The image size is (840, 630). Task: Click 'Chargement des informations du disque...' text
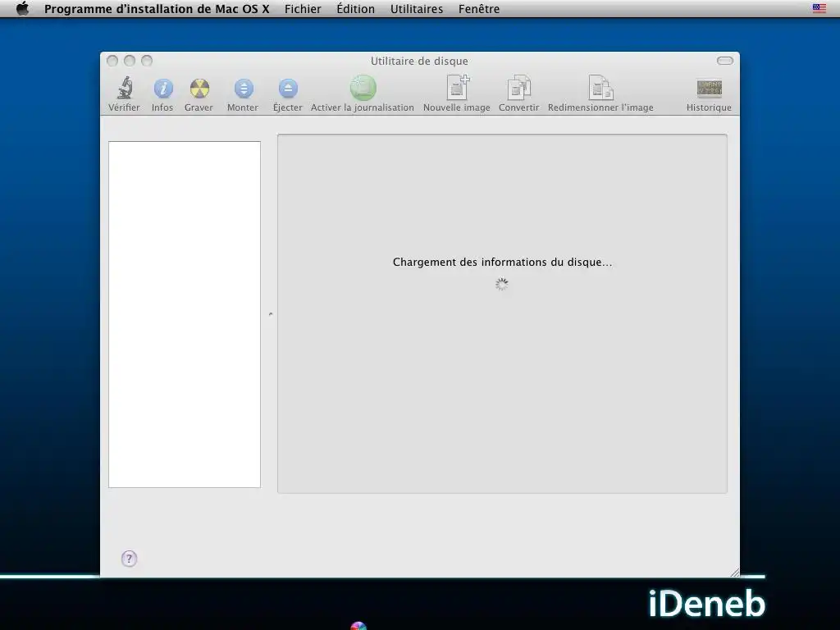point(502,262)
